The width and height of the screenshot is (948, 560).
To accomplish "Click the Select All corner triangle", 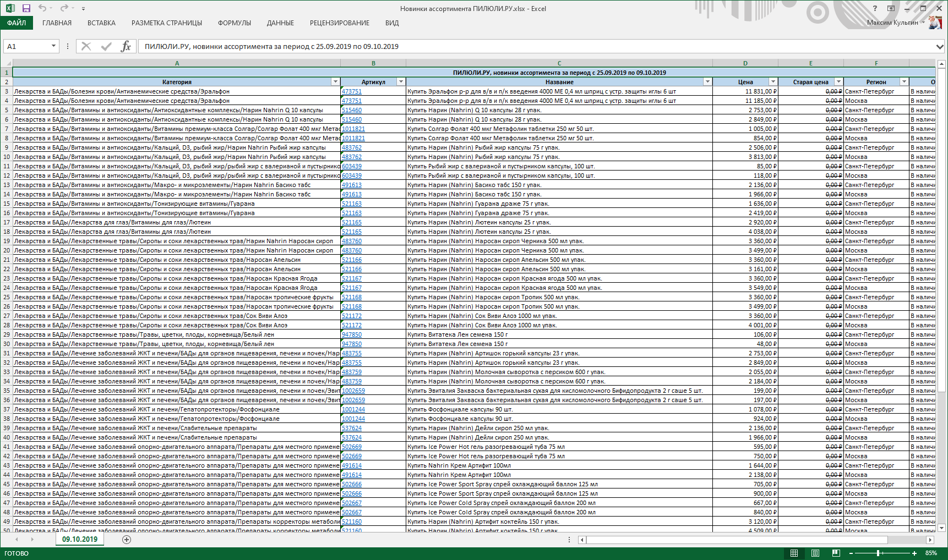I will [x=6, y=63].
